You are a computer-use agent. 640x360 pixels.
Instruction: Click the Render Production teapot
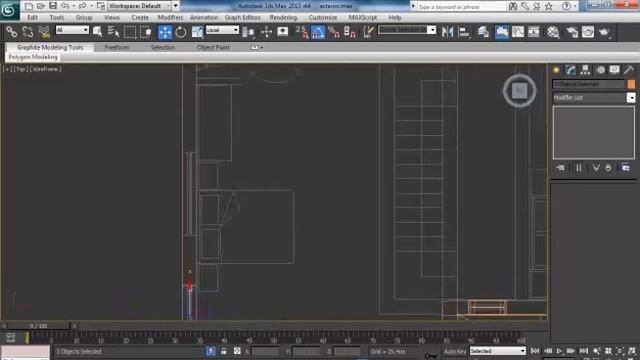604,32
